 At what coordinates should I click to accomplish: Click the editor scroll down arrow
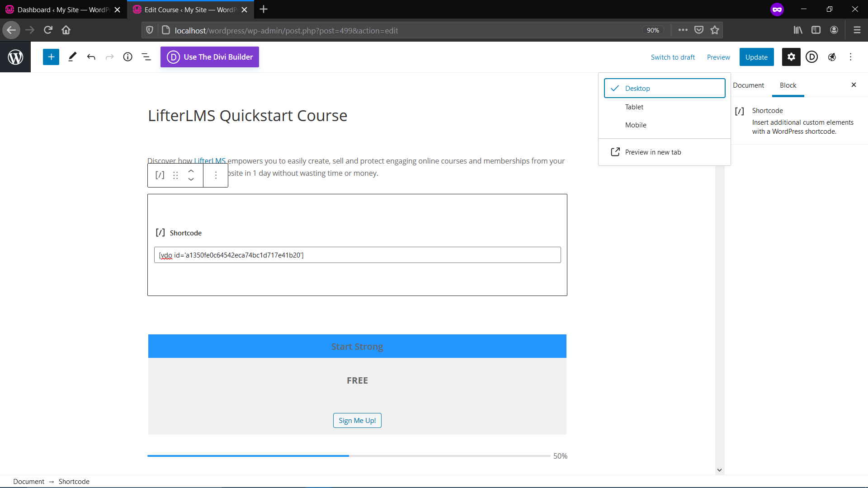click(719, 470)
